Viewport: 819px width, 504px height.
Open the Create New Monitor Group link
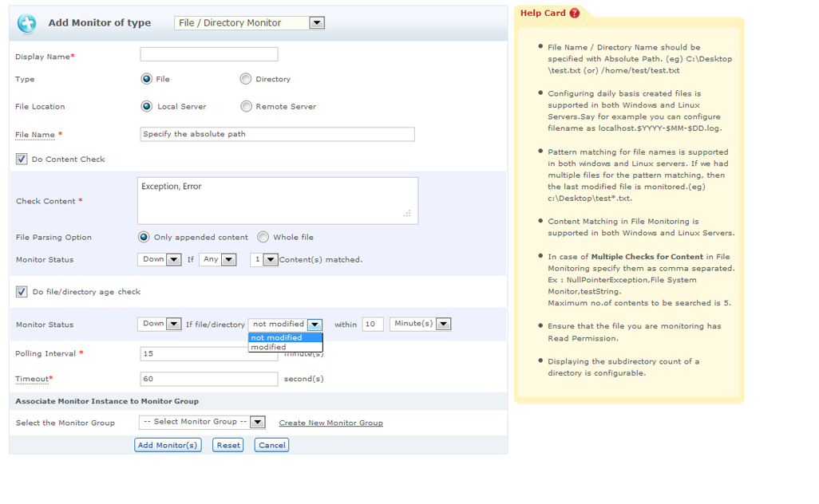pos(330,423)
